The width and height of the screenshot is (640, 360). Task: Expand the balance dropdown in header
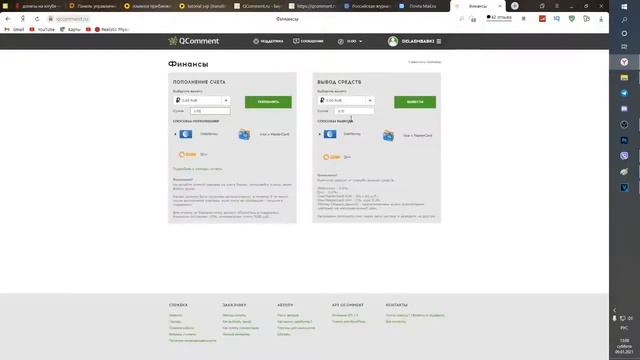pyautogui.click(x=350, y=41)
